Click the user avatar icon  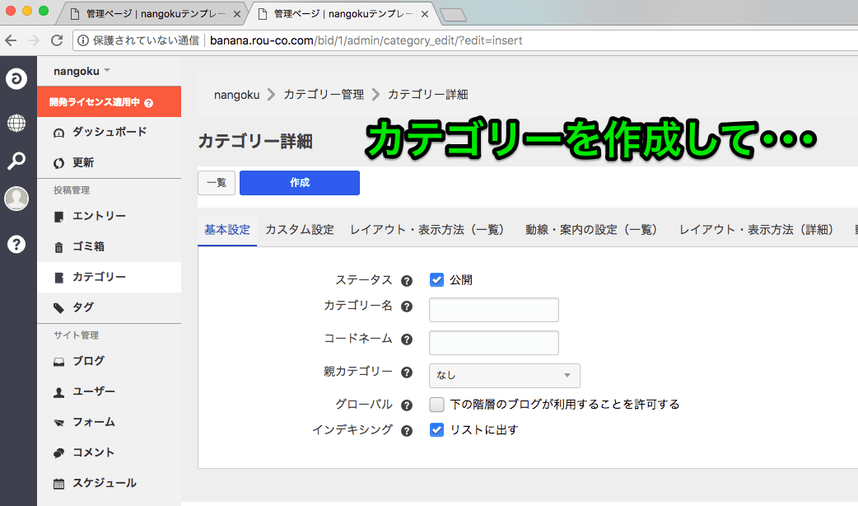tap(17, 199)
